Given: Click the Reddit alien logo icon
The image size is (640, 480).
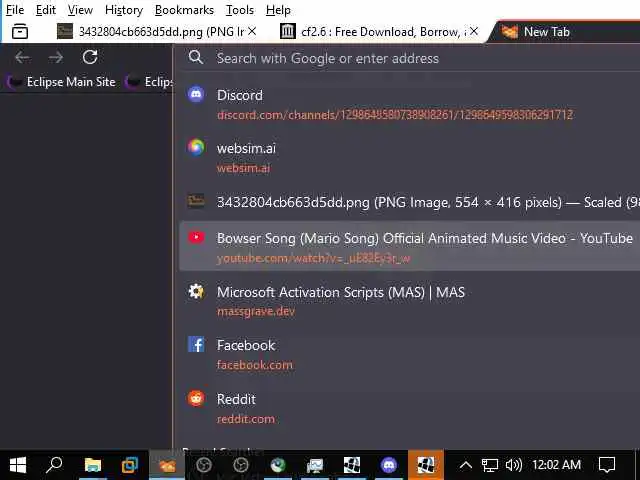Looking at the screenshot, I should coord(196,398).
